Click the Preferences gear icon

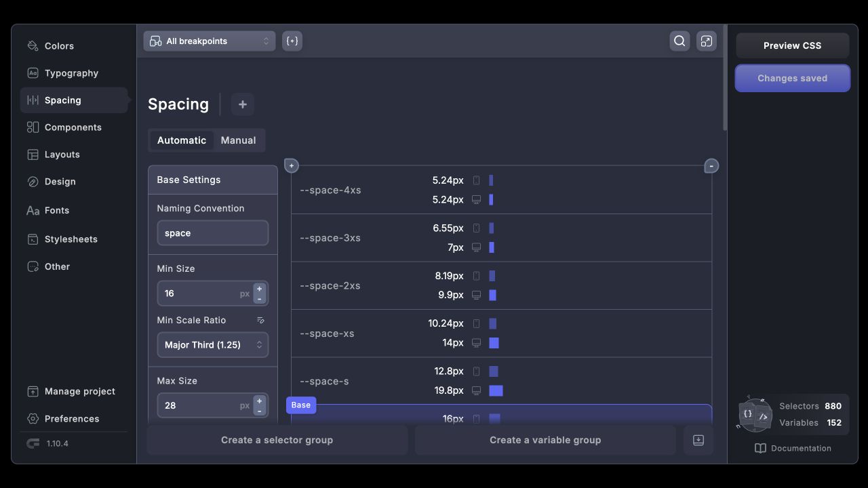tap(33, 419)
